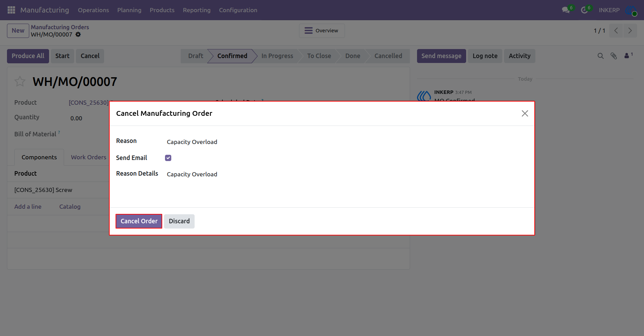Switch to the Work Orders tab
644x336 pixels.
[88, 157]
